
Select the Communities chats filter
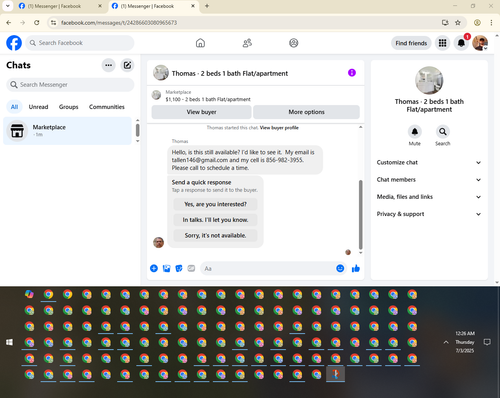coord(107,107)
